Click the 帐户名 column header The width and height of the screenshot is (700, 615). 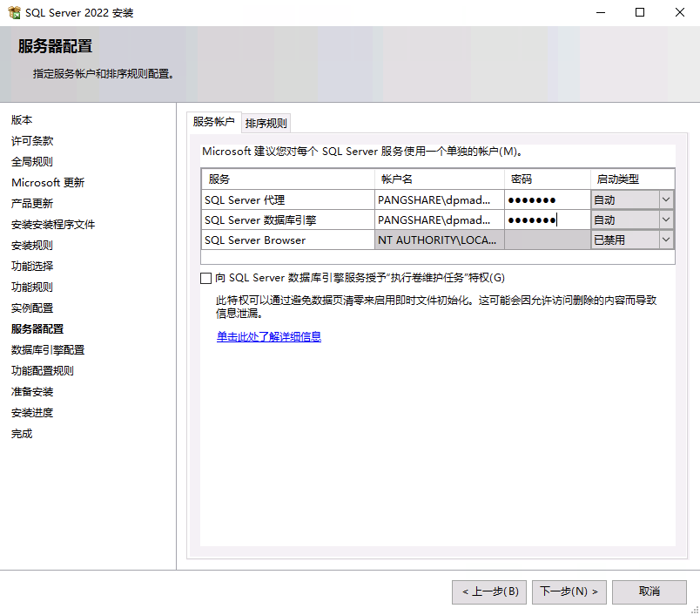440,179
